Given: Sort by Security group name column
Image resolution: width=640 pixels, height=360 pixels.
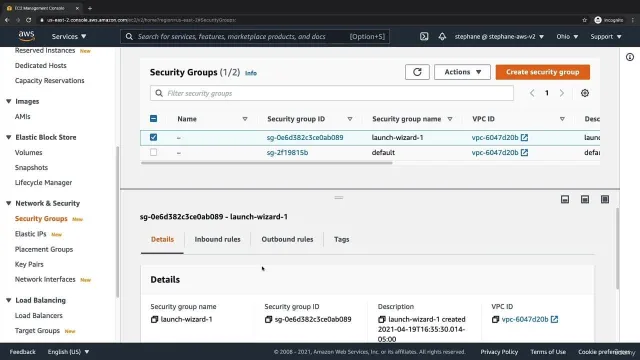Looking at the screenshot, I should 450,119.
